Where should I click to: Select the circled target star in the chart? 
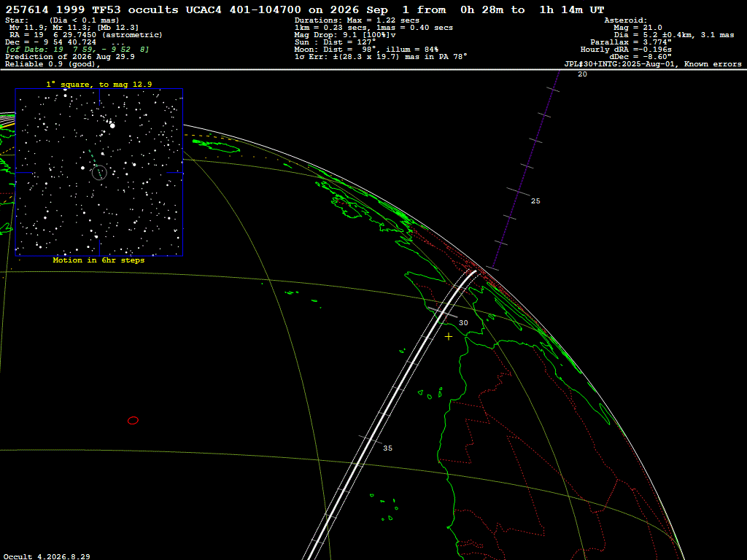point(99,172)
